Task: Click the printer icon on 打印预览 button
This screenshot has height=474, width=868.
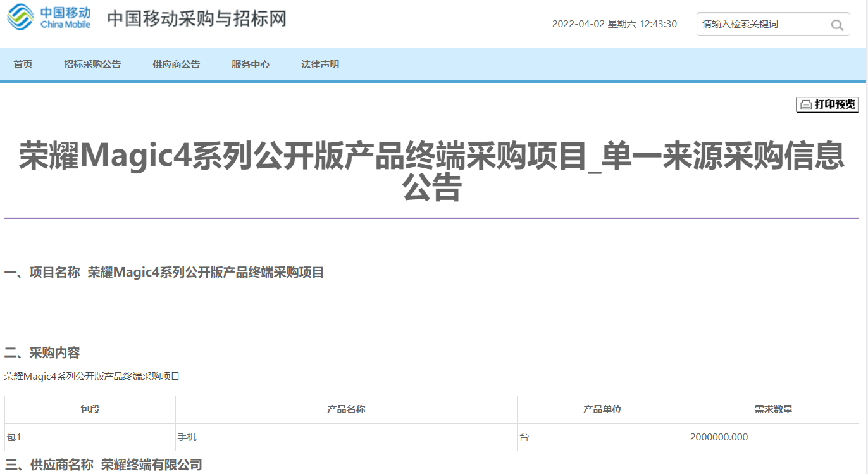Action: click(806, 104)
